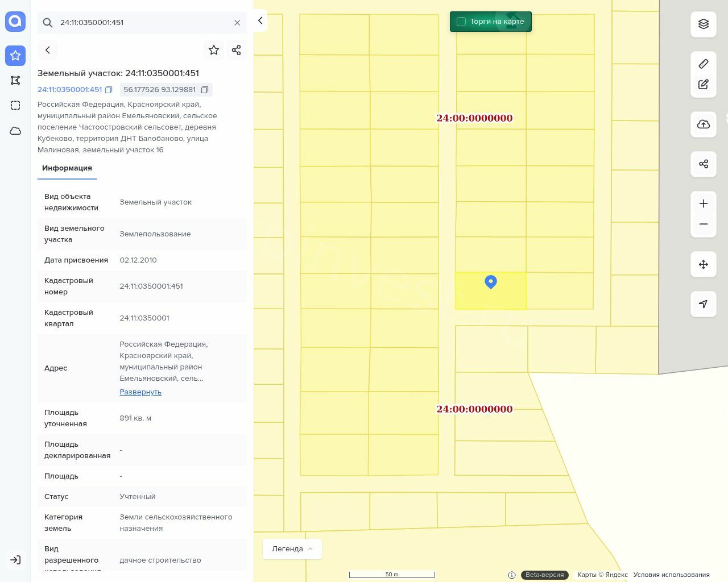
Task: Enable the Торги на карте checkbox
Action: pos(461,22)
